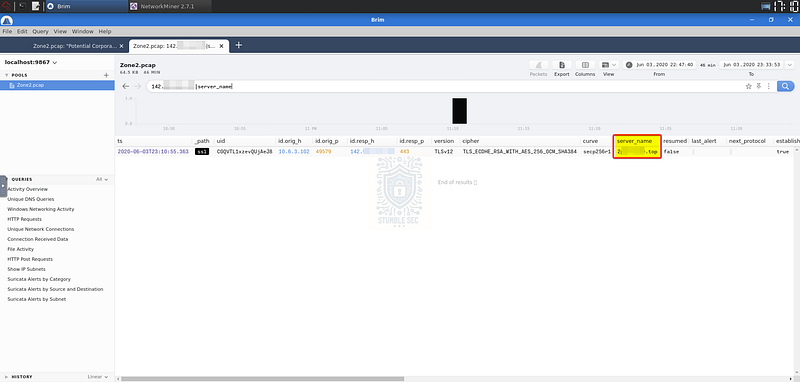Run Connection Received Data query
The height and width of the screenshot is (382, 800).
[38, 239]
